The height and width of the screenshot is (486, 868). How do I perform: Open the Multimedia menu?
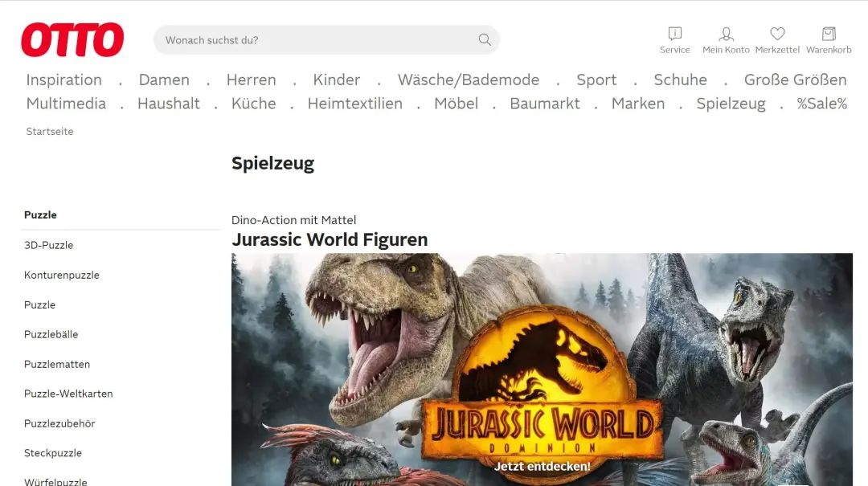click(x=66, y=104)
